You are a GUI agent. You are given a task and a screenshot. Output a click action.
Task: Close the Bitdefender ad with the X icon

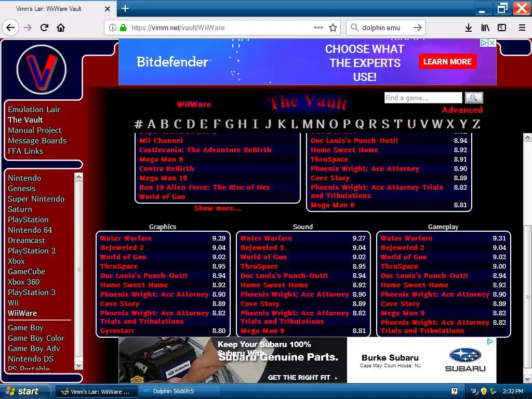point(493,43)
